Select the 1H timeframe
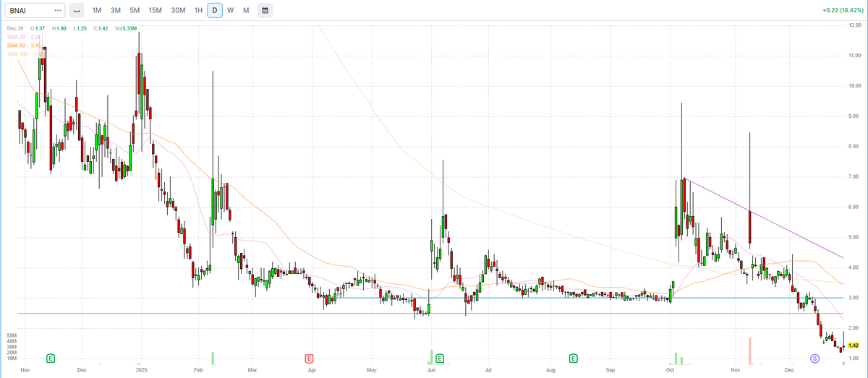This screenshot has width=868, height=378. (198, 11)
